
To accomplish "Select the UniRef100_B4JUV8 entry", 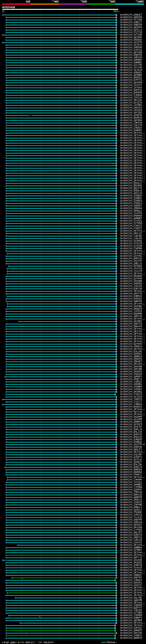I will coord(131,527).
